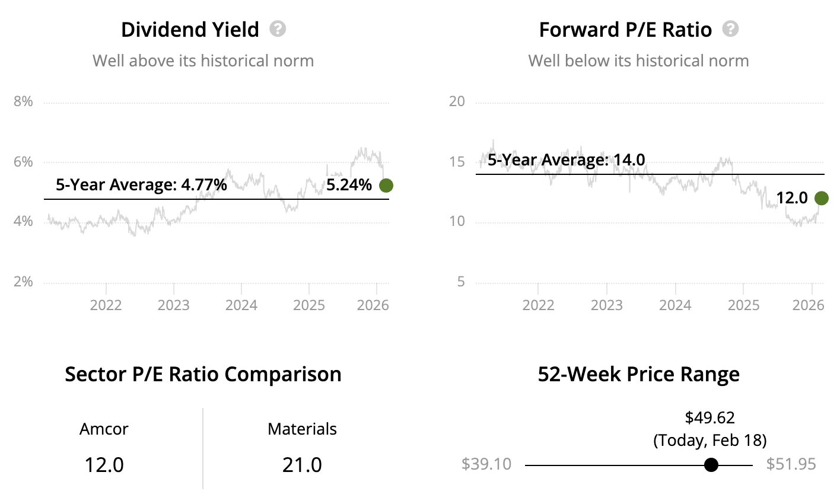This screenshot has width=840, height=504.
Task: Click the 5-Year Average 4.77% label
Action: (x=141, y=185)
